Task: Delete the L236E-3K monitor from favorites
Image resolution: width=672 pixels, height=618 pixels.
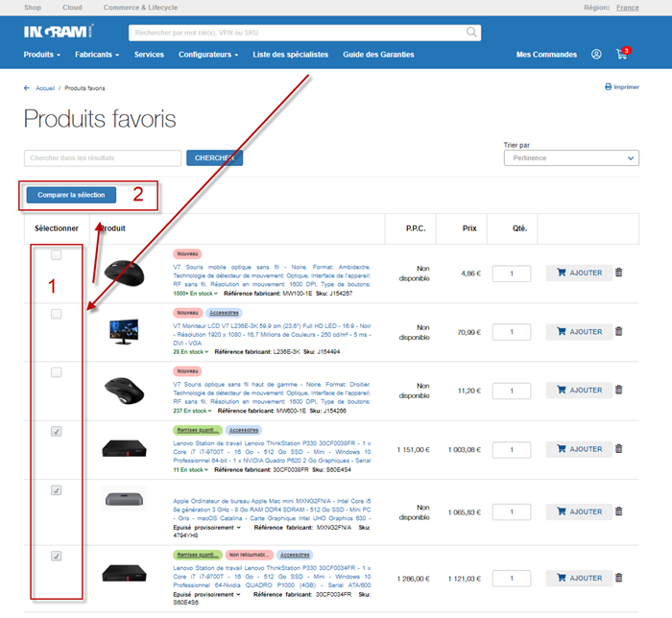Action: coord(618,331)
